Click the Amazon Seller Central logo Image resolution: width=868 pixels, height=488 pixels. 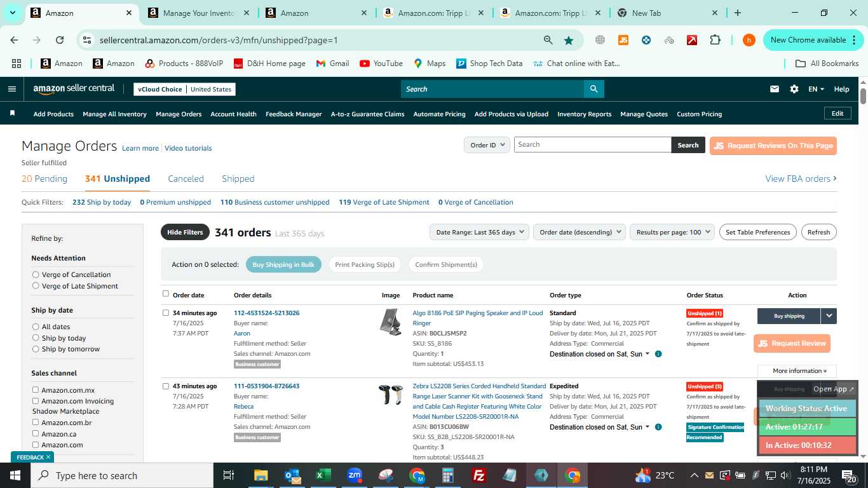[74, 89]
